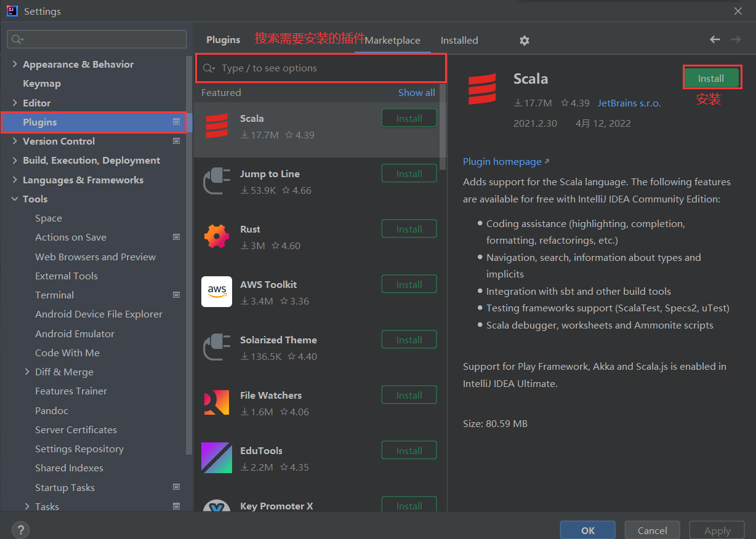Expand Languages & Frameworks section

pos(15,180)
